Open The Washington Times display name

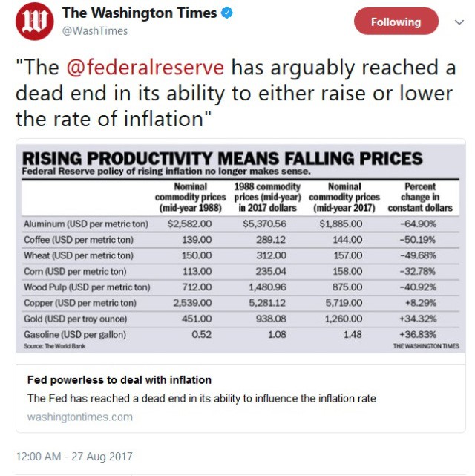tap(140, 13)
